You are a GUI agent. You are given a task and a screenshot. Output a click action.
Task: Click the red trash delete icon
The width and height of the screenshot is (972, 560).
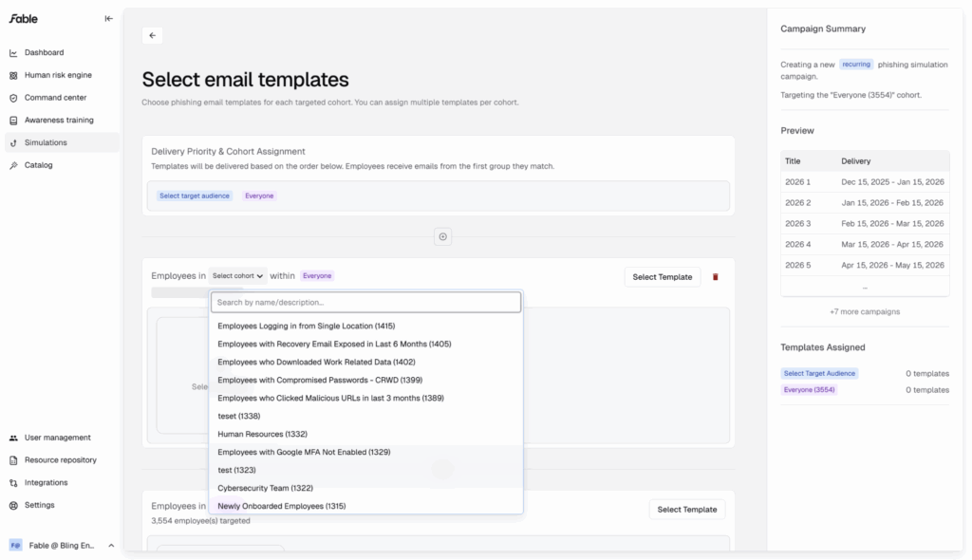pyautogui.click(x=716, y=277)
